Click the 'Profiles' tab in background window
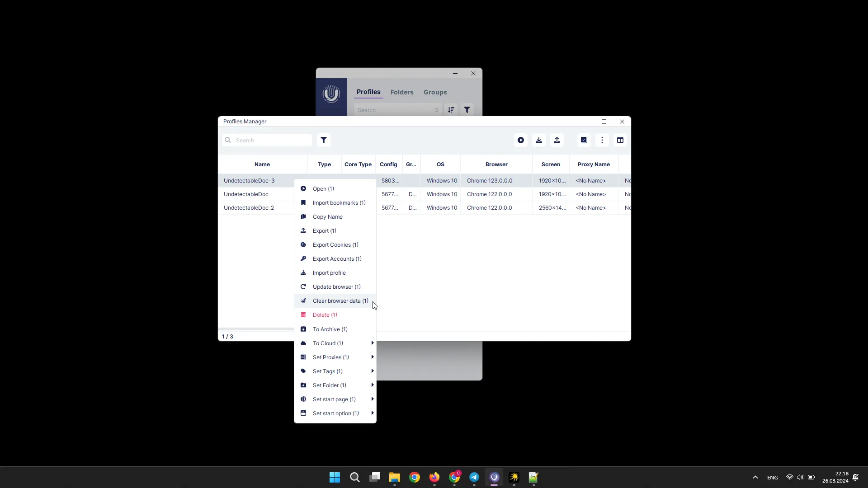This screenshot has height=488, width=868. 368,92
